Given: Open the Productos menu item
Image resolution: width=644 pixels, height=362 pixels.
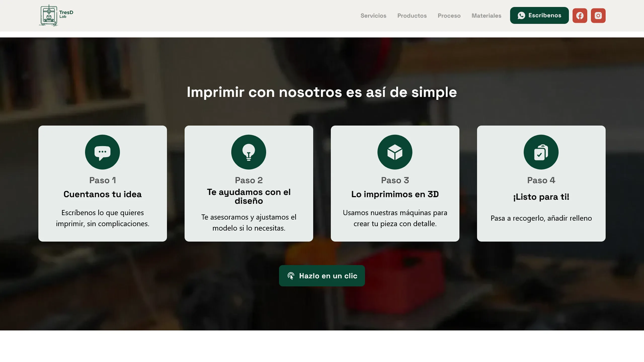Looking at the screenshot, I should click(412, 16).
